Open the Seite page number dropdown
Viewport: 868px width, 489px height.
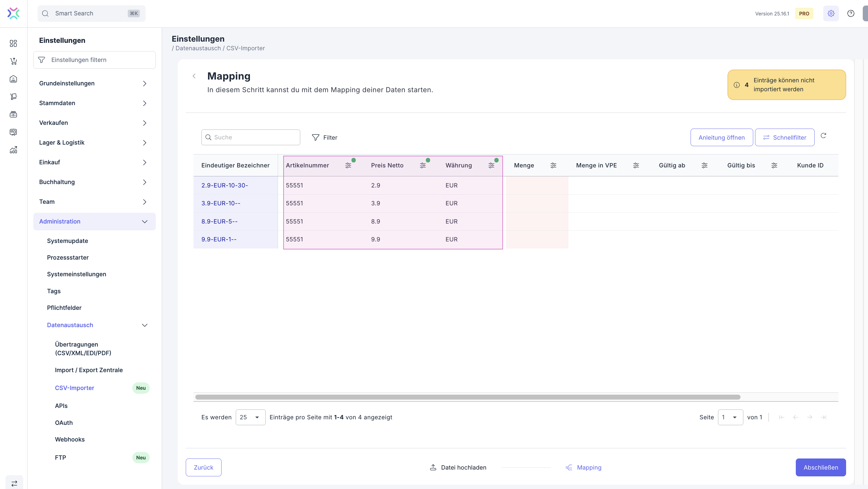pyautogui.click(x=730, y=417)
